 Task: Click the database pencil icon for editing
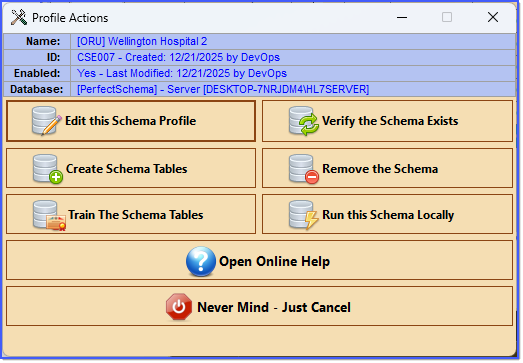tap(46, 121)
